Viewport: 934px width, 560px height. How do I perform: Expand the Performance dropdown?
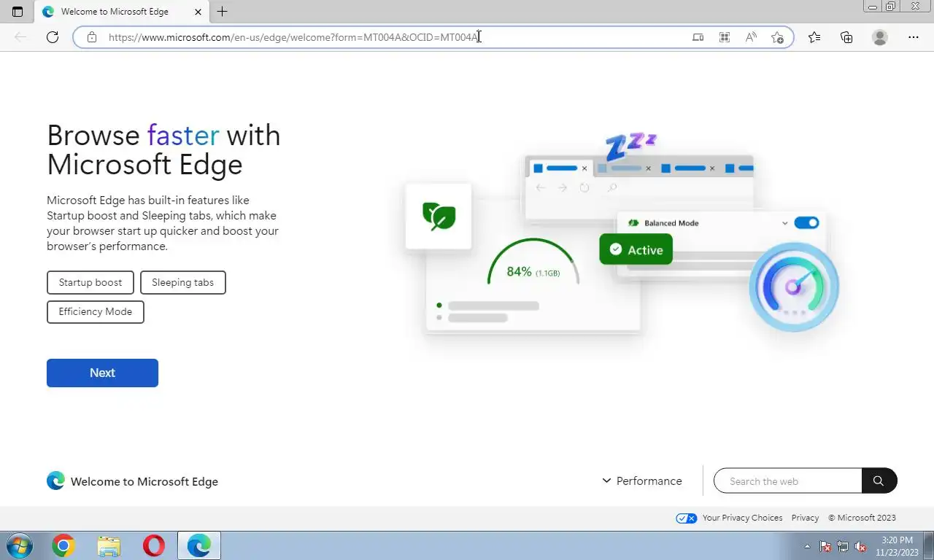[642, 481]
